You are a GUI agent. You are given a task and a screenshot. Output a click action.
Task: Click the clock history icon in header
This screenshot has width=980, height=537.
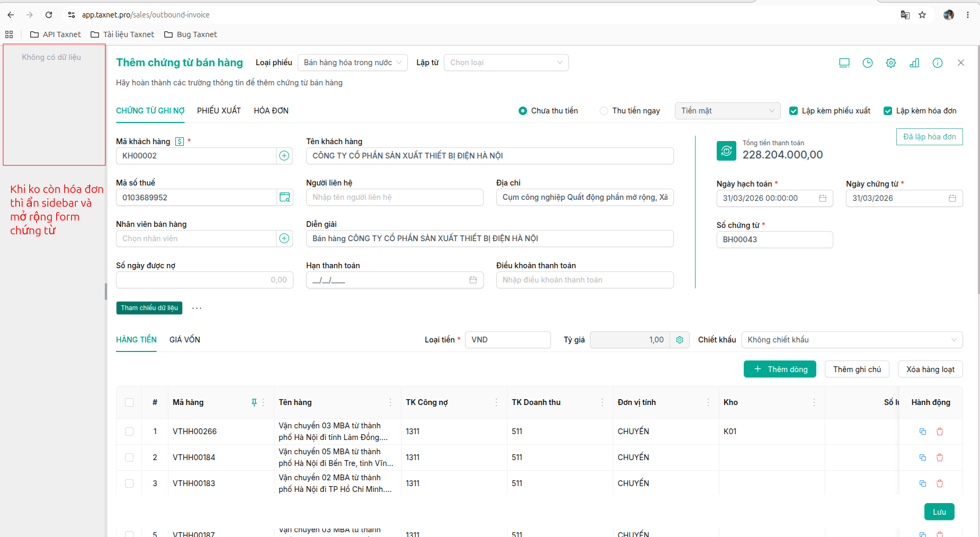[x=868, y=63]
